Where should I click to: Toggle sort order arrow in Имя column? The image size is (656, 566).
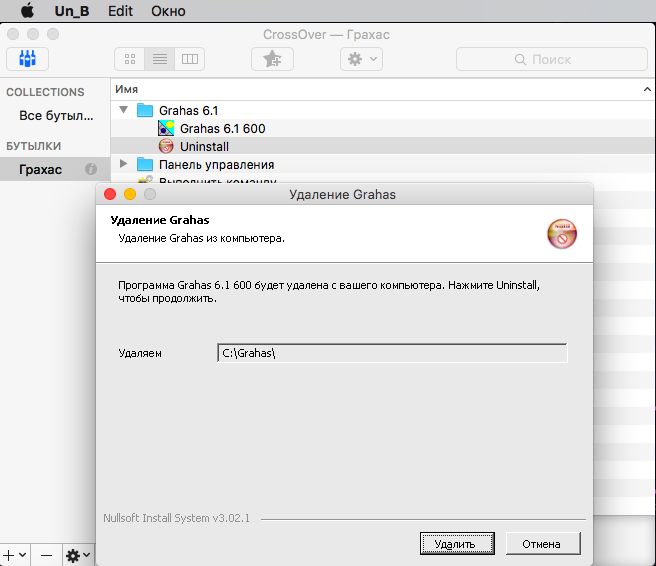pyautogui.click(x=647, y=89)
